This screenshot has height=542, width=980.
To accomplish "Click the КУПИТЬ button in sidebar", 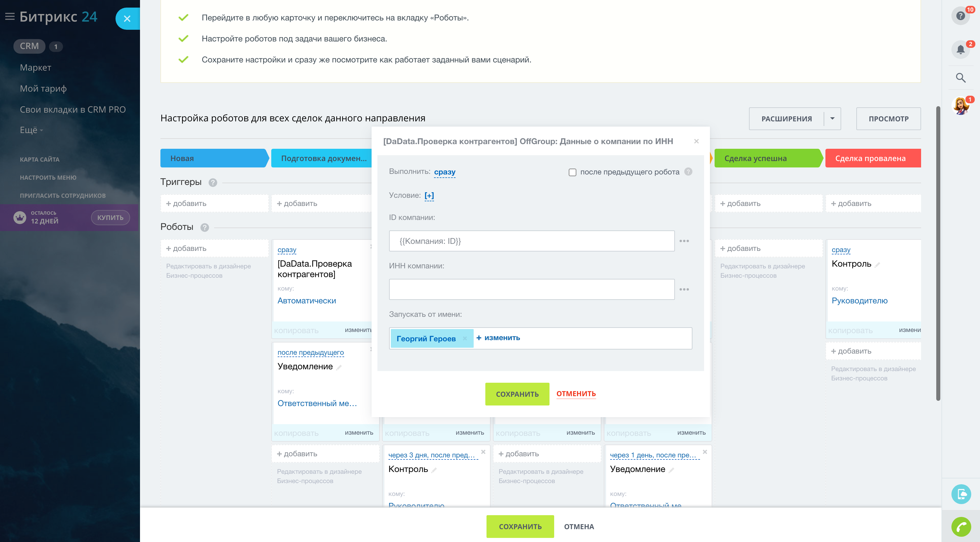I will (x=110, y=217).
